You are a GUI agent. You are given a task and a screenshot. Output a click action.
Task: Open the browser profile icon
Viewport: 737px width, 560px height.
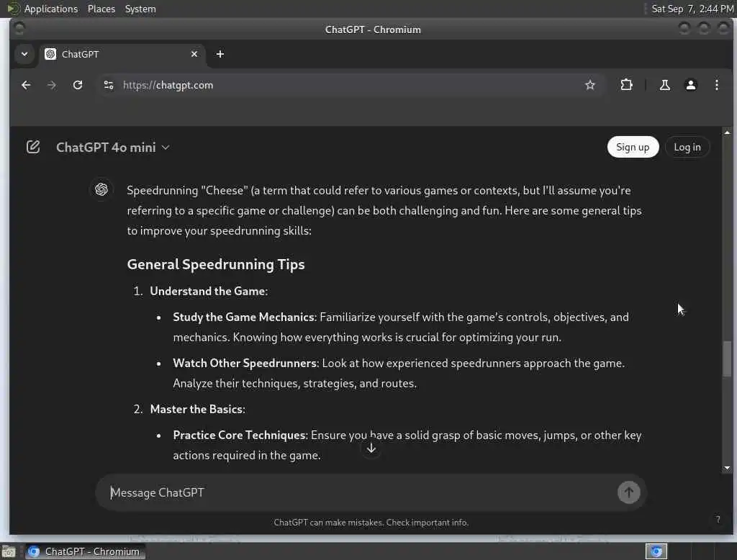[x=690, y=85]
